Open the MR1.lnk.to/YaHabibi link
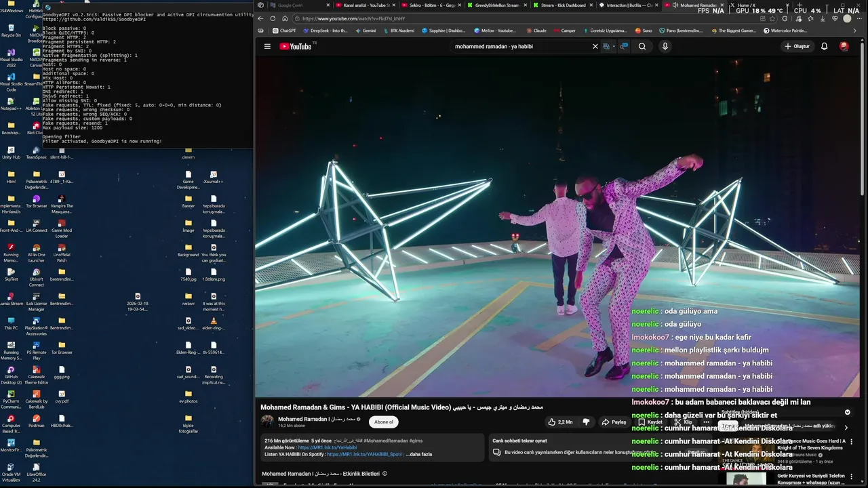This screenshot has height=488, width=868. 328,447
